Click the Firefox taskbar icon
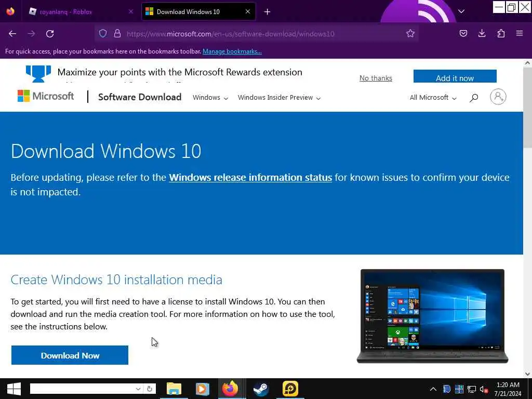Viewport: 532px width, 399px height. [x=230, y=389]
